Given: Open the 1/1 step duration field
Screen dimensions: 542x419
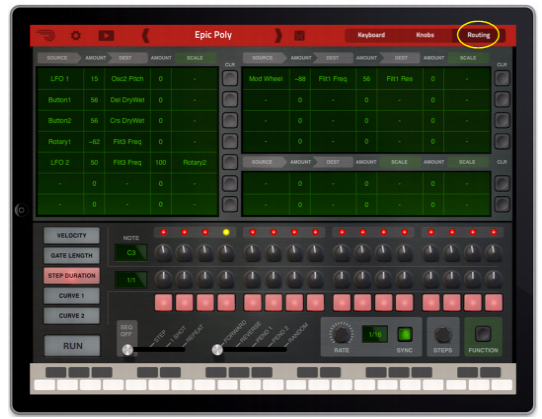Looking at the screenshot, I should pos(131,280).
